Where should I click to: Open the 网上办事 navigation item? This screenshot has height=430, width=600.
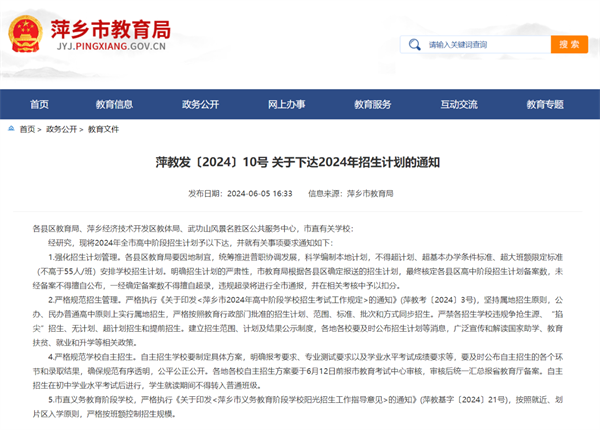tap(287, 104)
